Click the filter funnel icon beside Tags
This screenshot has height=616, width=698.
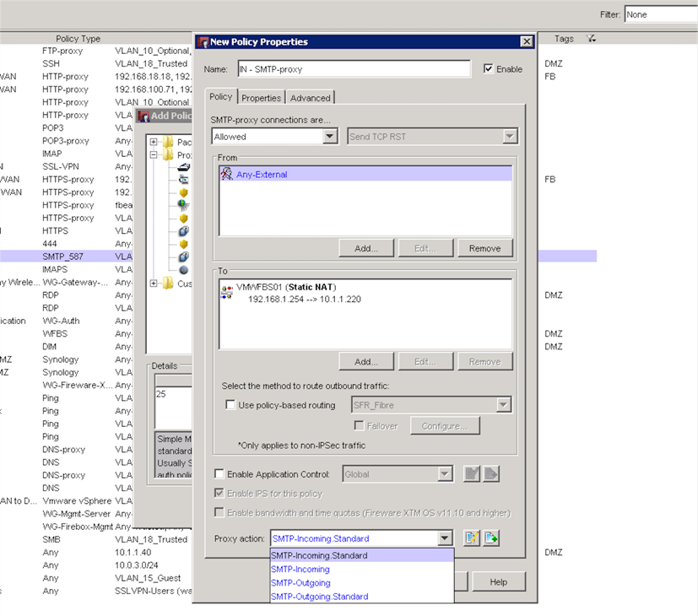point(591,39)
